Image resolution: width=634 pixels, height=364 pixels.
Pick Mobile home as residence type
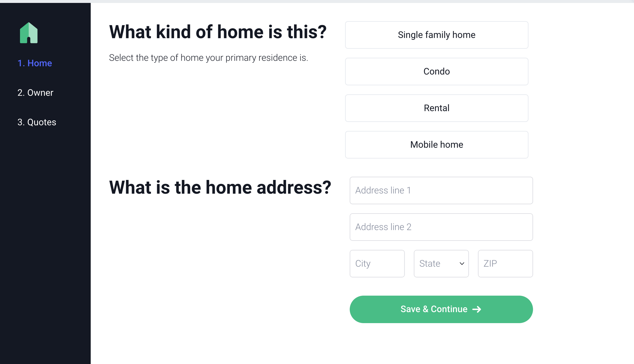coord(436,144)
